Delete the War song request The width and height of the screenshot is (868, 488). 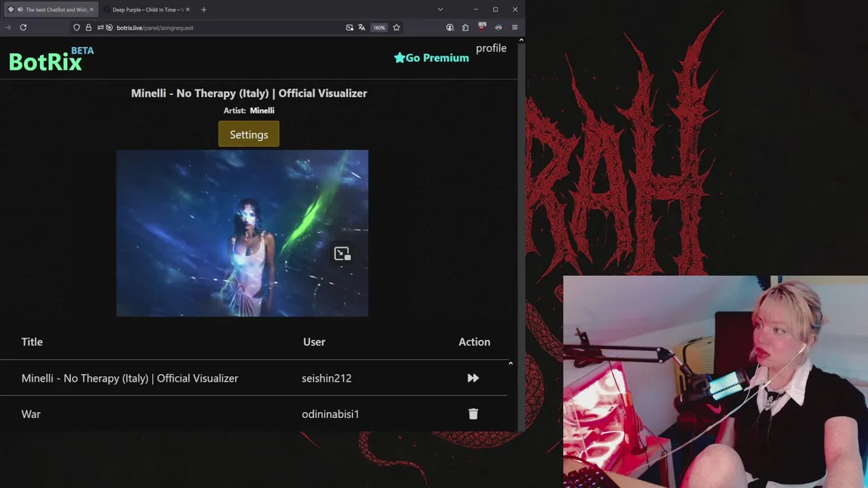[473, 413]
